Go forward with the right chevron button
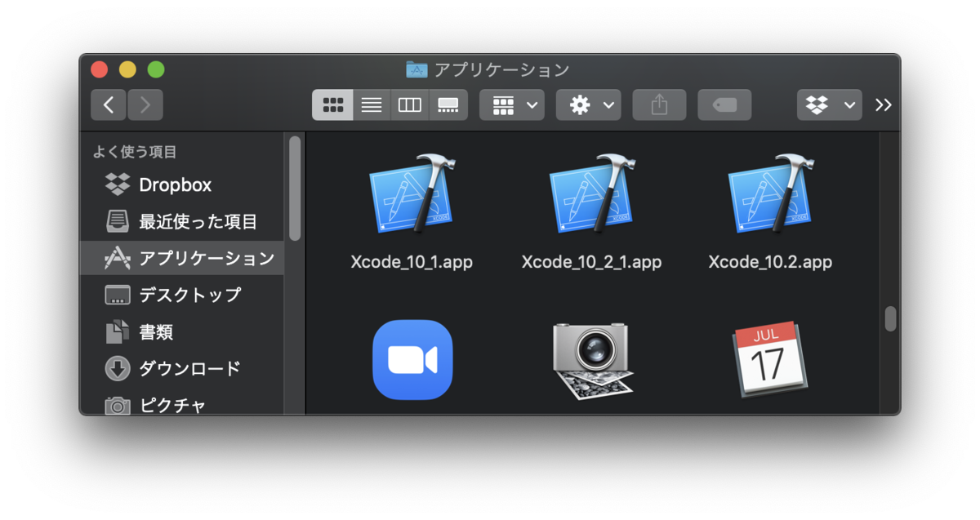 pyautogui.click(x=145, y=104)
